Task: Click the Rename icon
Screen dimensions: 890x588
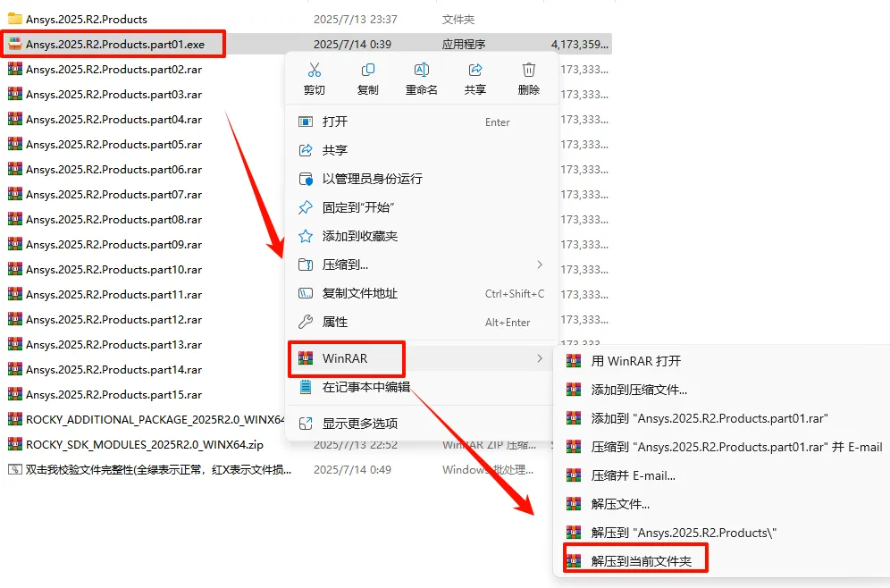Action: point(421,70)
